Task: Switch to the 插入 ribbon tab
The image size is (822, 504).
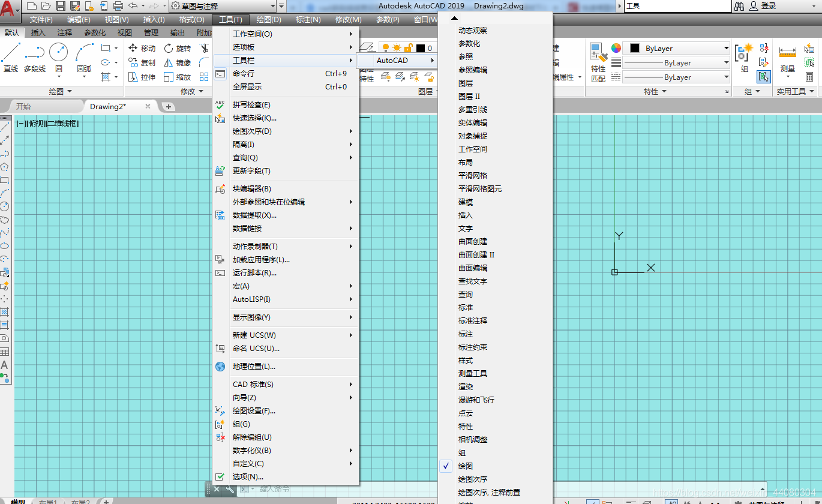Action: pyautogui.click(x=38, y=32)
